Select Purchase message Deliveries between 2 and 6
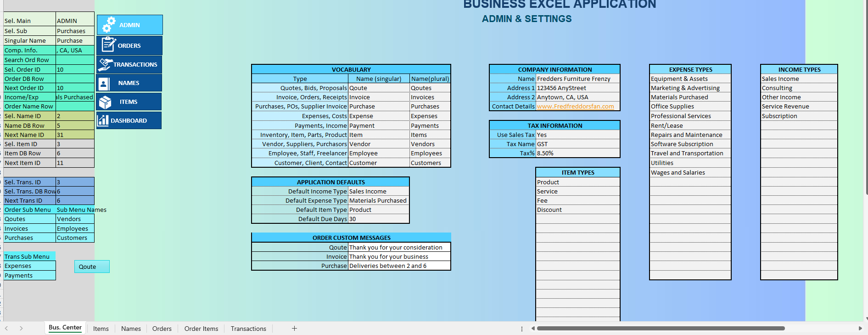 point(399,266)
